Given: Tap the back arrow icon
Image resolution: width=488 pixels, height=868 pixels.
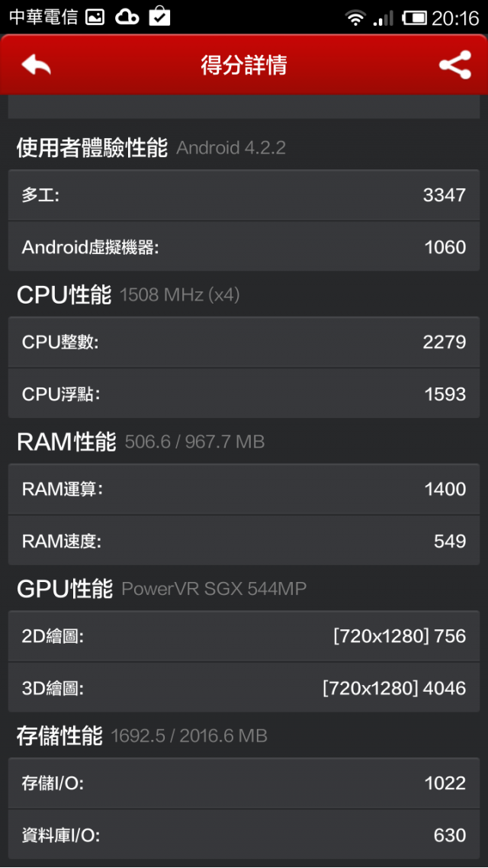Looking at the screenshot, I should 36,65.
